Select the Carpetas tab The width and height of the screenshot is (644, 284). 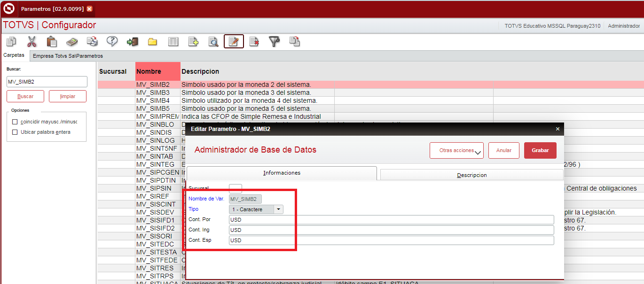(x=14, y=55)
